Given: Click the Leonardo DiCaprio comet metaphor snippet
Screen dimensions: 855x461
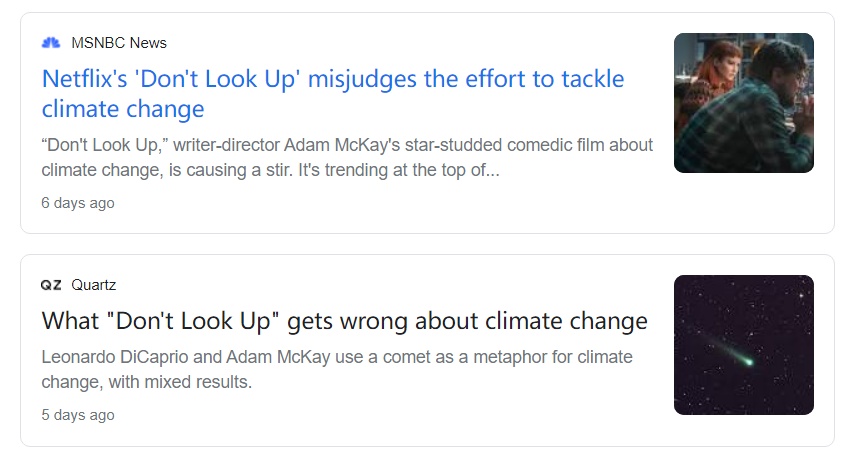Looking at the screenshot, I should [x=337, y=369].
